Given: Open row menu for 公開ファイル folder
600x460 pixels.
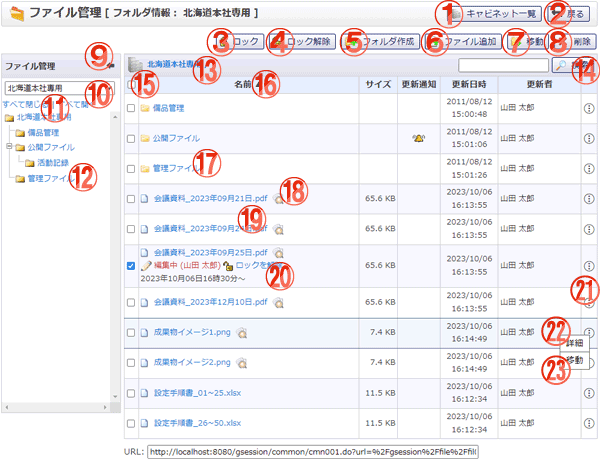Looking at the screenshot, I should click(x=589, y=139).
